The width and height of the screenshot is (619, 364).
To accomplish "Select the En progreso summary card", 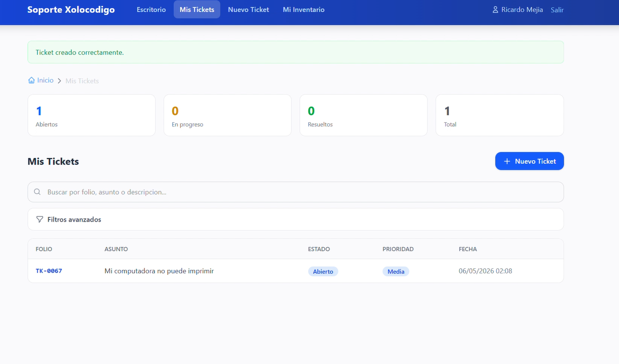I will click(228, 115).
